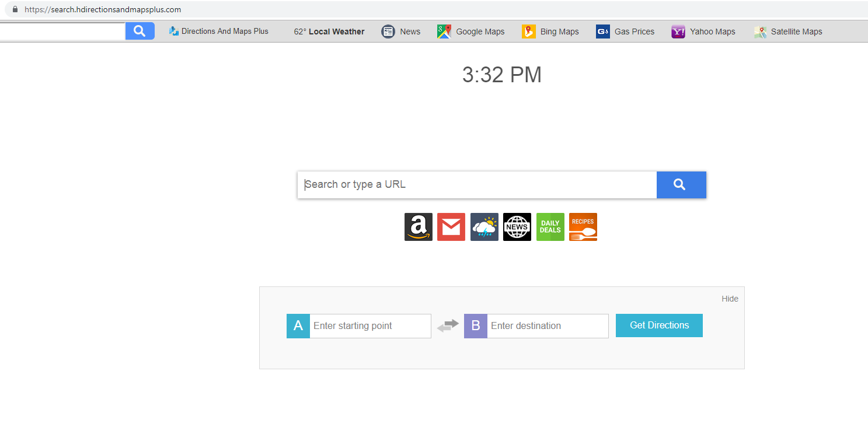This screenshot has height=434, width=868.
Task: Hide the directions panel
Action: (730, 299)
